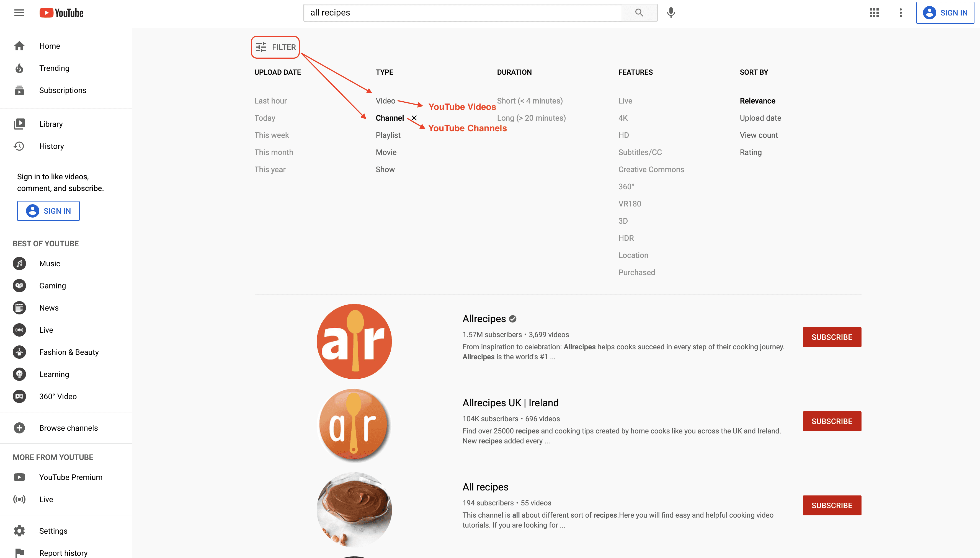Click the Browse channels plus icon

(x=19, y=428)
